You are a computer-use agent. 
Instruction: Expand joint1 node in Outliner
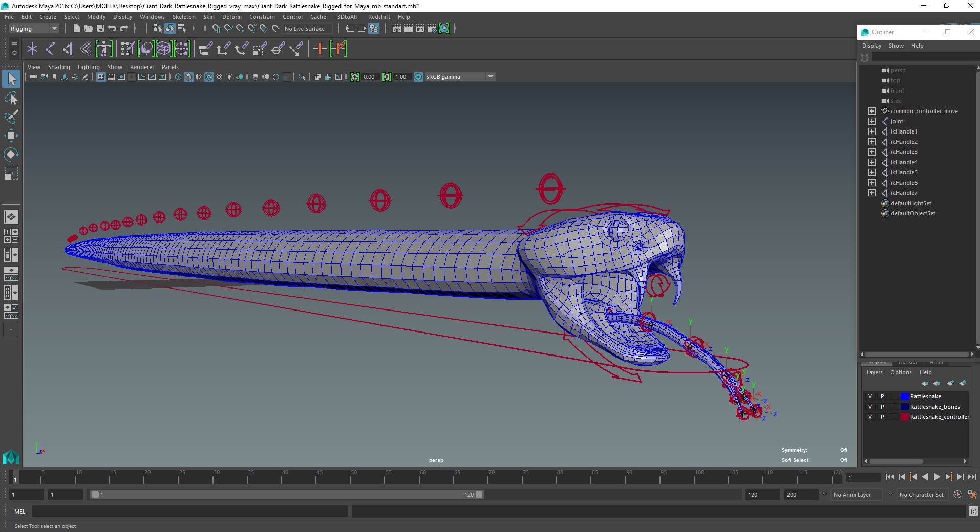(x=872, y=121)
